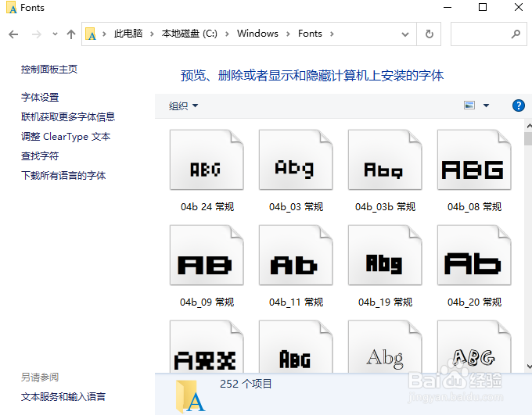The width and height of the screenshot is (532, 415).
Task: Expand chevron after 此电脑 breadcrumb
Action: coord(152,34)
